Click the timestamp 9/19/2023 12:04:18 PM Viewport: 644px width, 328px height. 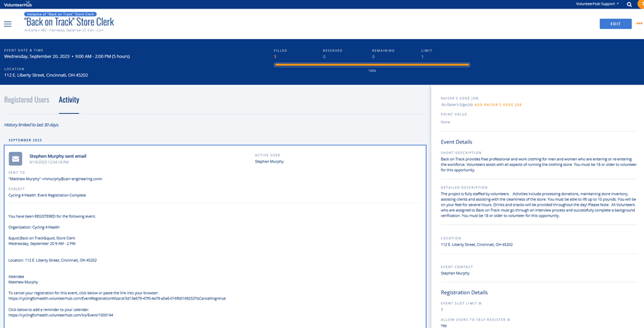point(49,163)
